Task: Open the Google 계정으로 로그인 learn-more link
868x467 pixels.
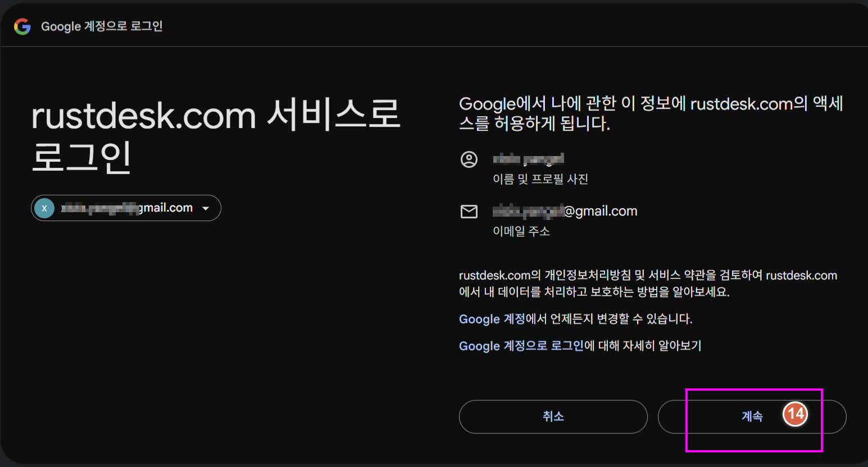Action: 521,346
